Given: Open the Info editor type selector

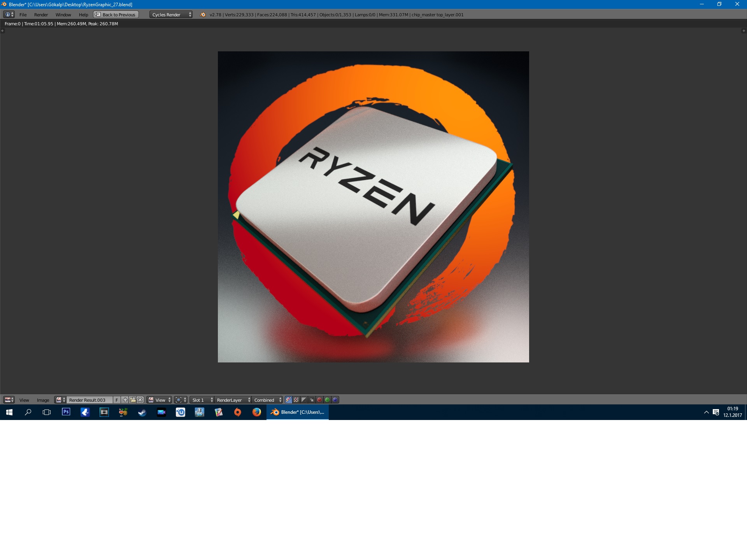Looking at the screenshot, I should click(x=9, y=14).
